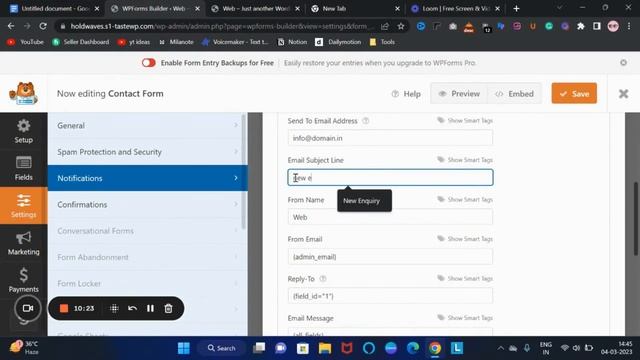Click the Send To Email help icon
640x360 pixels.
(366, 121)
